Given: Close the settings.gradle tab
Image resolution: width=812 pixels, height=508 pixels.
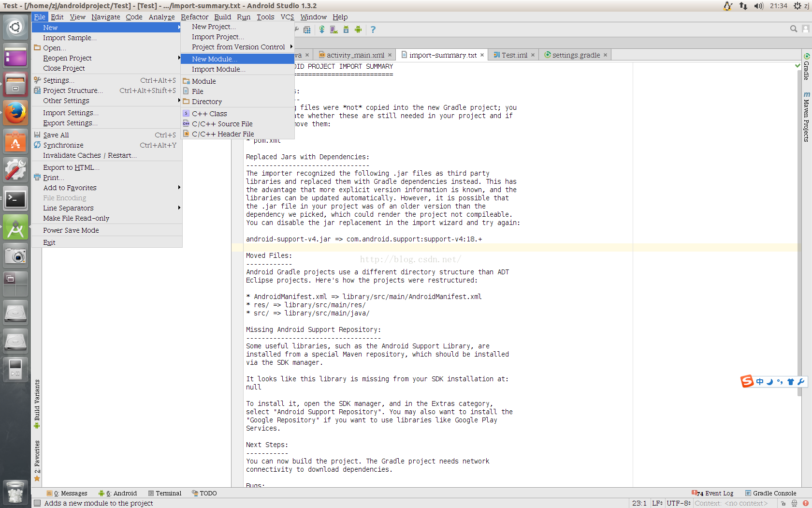Looking at the screenshot, I should 605,55.
